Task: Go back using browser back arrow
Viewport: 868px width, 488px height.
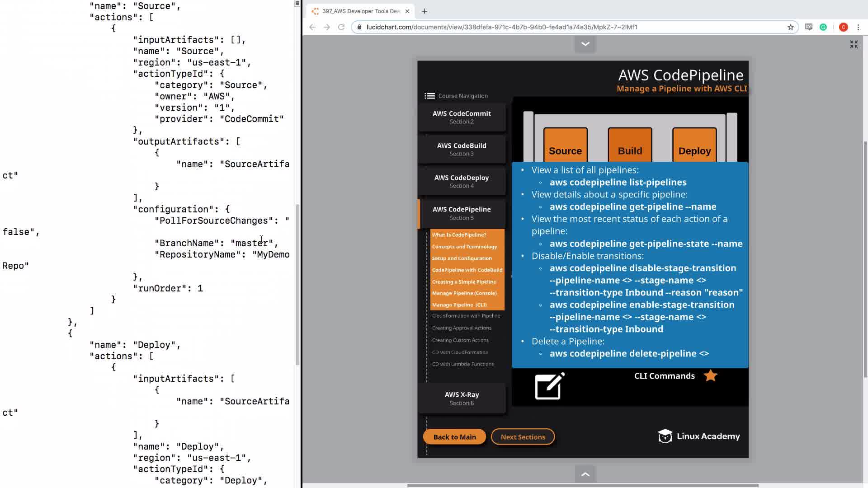Action: 312,27
